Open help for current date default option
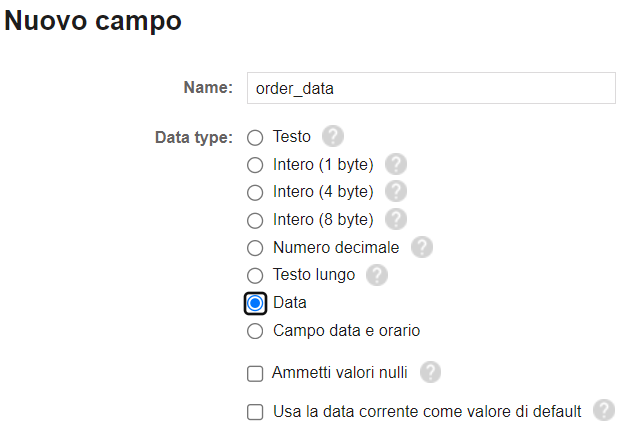Viewport: 630px width, 434px height. 603,411
